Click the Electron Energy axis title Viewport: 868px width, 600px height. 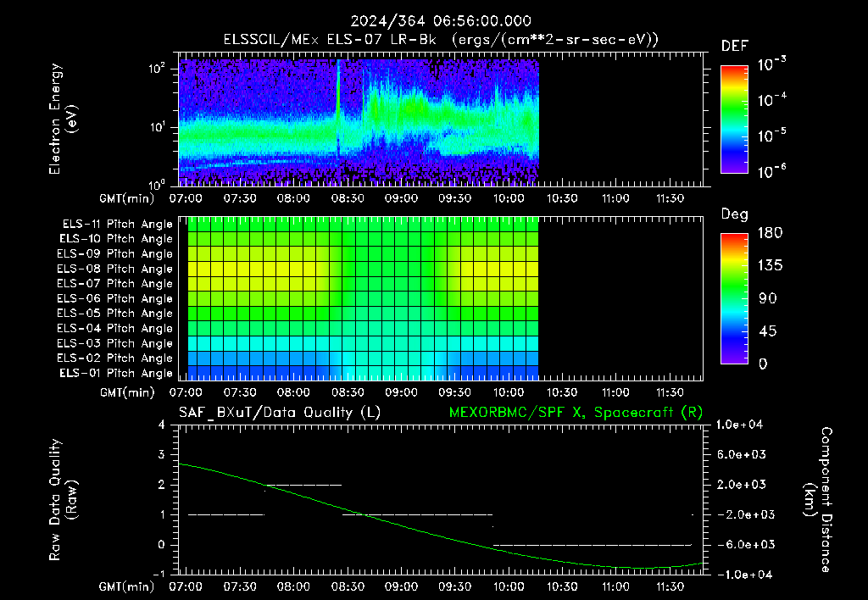[61, 119]
